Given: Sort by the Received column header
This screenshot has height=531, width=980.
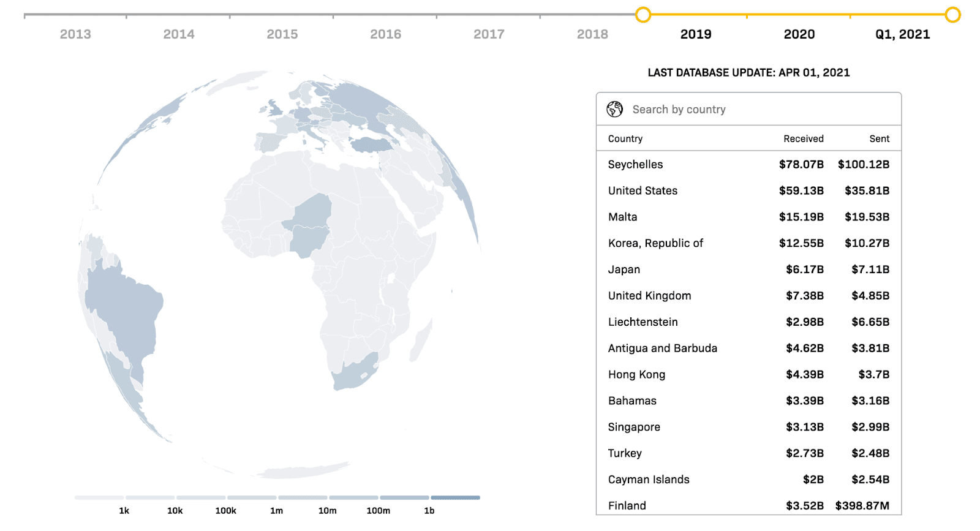Looking at the screenshot, I should 803,139.
